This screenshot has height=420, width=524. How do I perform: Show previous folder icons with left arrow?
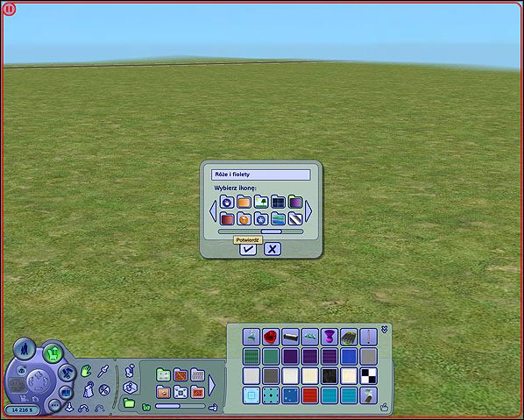click(x=213, y=210)
